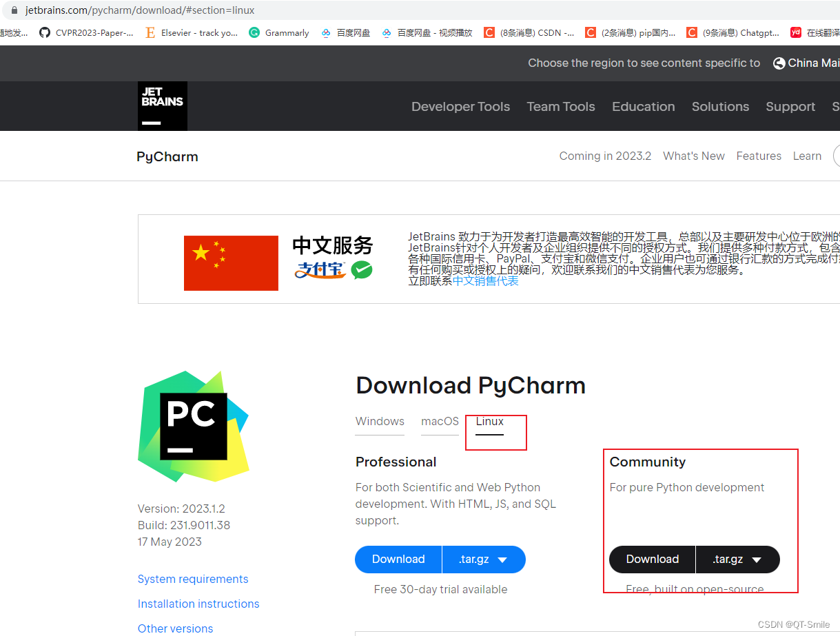
Task: Click For pure Python development text
Action: click(x=687, y=487)
